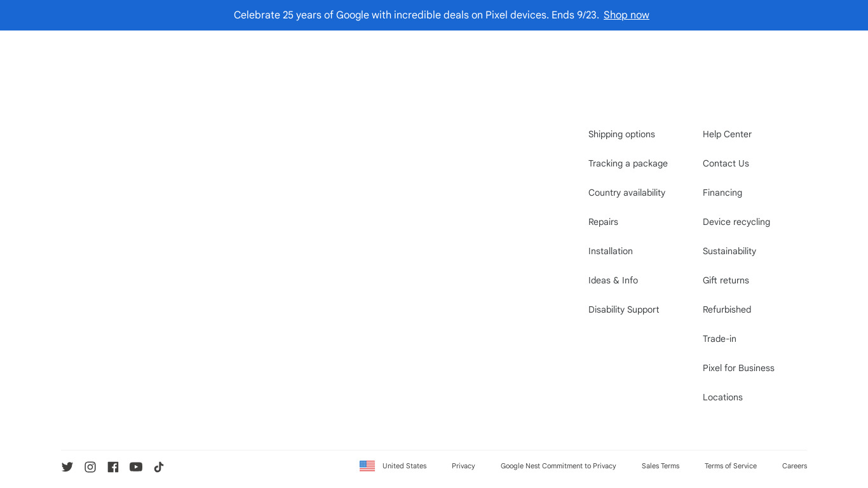This screenshot has width=868, height=488.
Task: Open the Help Center link
Action: (727, 134)
